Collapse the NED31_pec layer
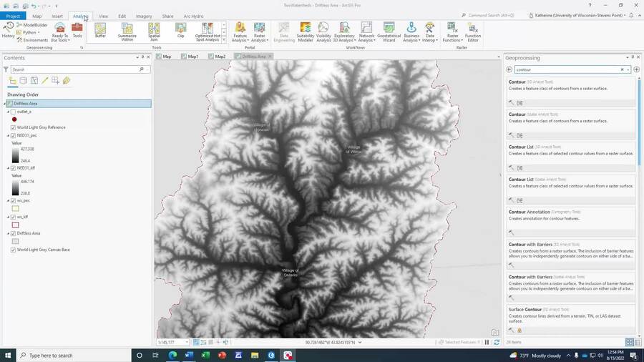Viewport: 644px width, 362px height. [8, 135]
